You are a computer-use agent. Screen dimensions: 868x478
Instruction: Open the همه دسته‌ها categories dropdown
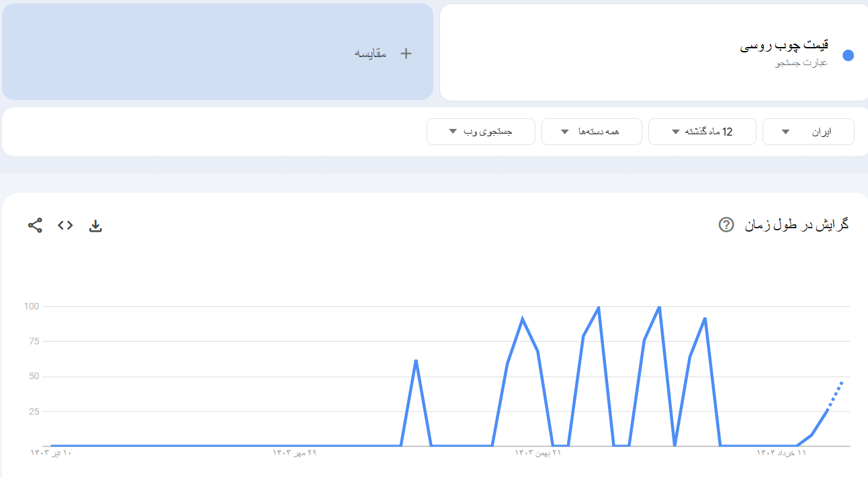591,132
